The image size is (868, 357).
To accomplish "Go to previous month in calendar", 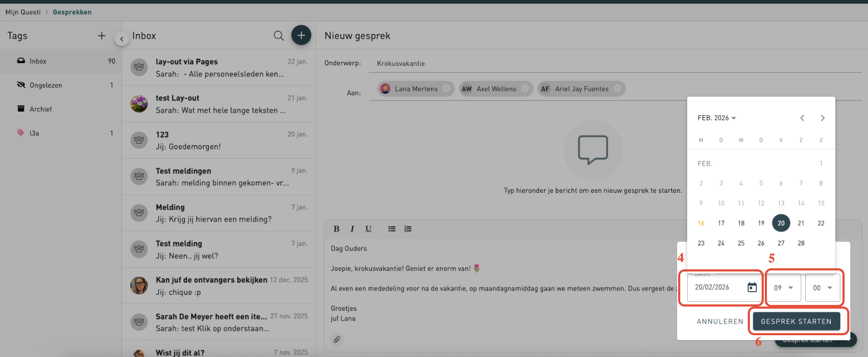I will 802,118.
